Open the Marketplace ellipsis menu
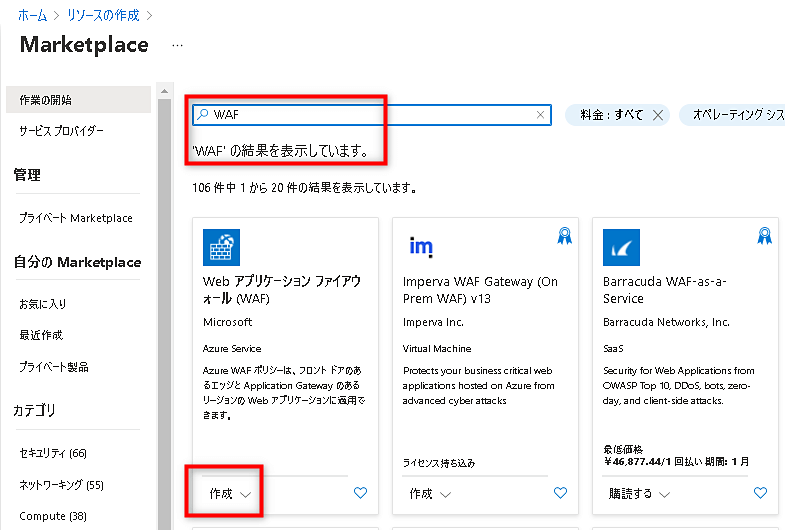This screenshot has height=530, width=785. click(x=177, y=46)
